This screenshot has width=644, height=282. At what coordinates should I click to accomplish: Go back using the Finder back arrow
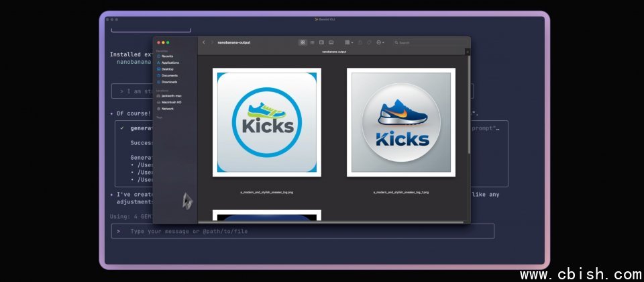click(204, 42)
